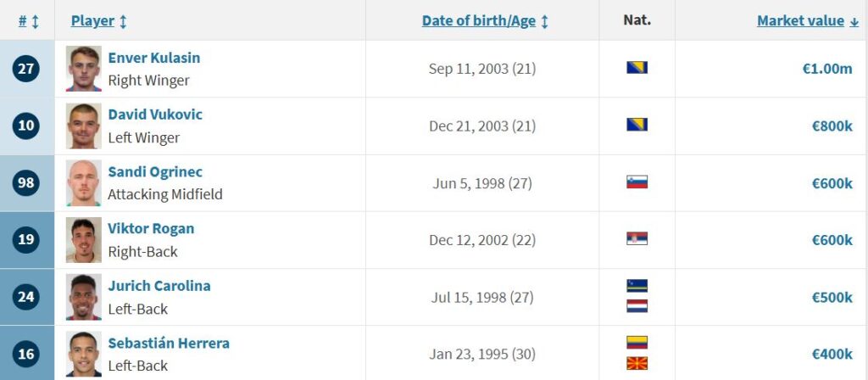Screen dimensions: 868x380
Task: Click Viktor Rogan's portrait thumbnail
Action: pyautogui.click(x=84, y=240)
